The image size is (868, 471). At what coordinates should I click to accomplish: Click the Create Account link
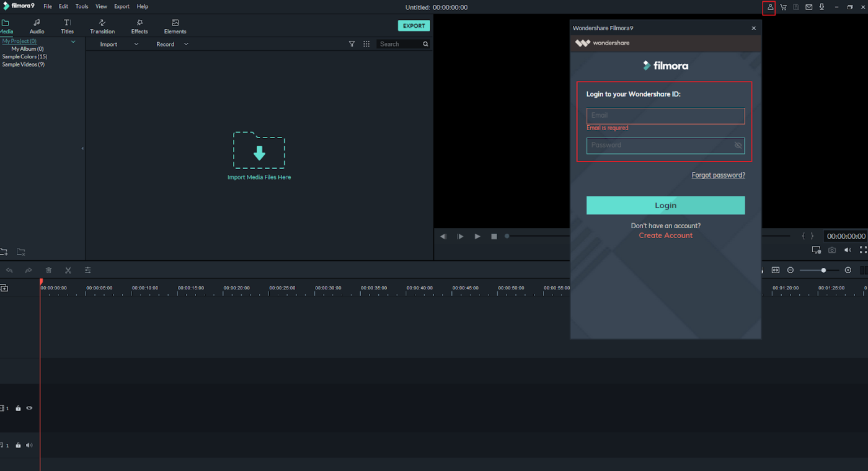click(665, 235)
